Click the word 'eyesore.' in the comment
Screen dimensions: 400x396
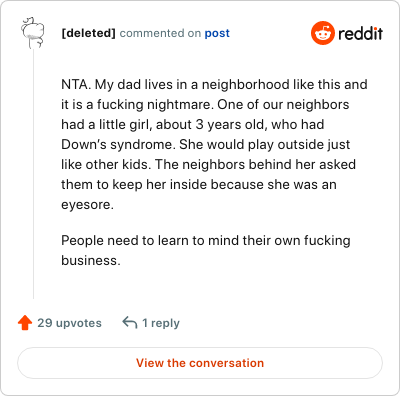click(87, 205)
